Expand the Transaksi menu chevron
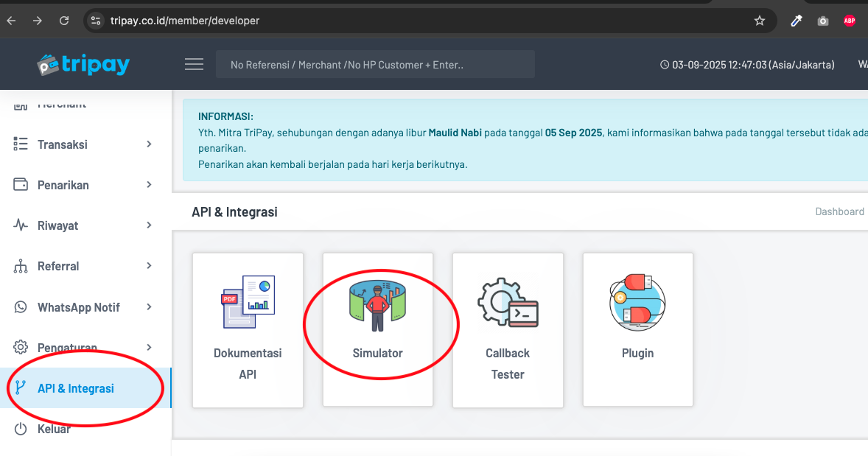 149,144
